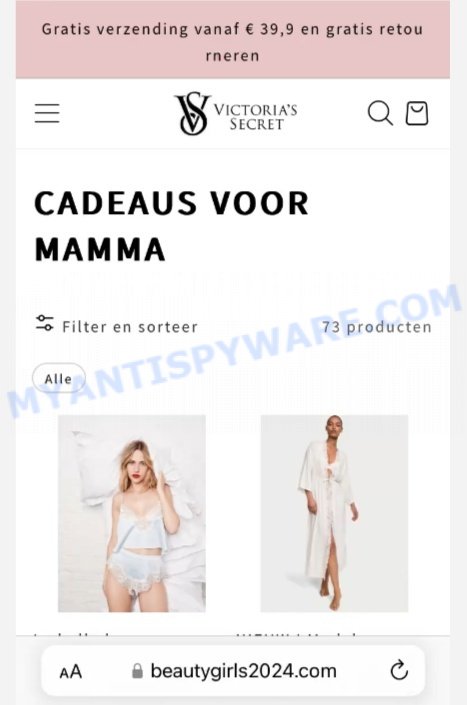
Task: Open the hamburger navigation menu
Action: (47, 113)
